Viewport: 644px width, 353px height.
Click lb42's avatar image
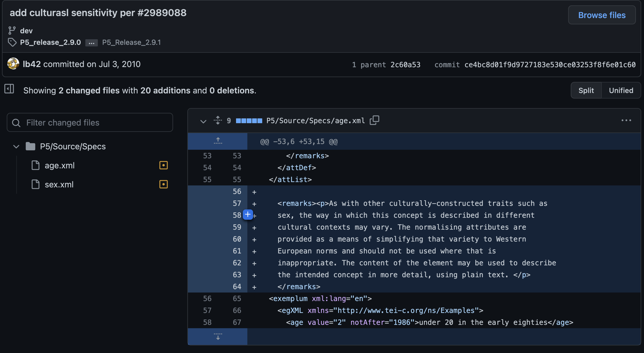[13, 64]
